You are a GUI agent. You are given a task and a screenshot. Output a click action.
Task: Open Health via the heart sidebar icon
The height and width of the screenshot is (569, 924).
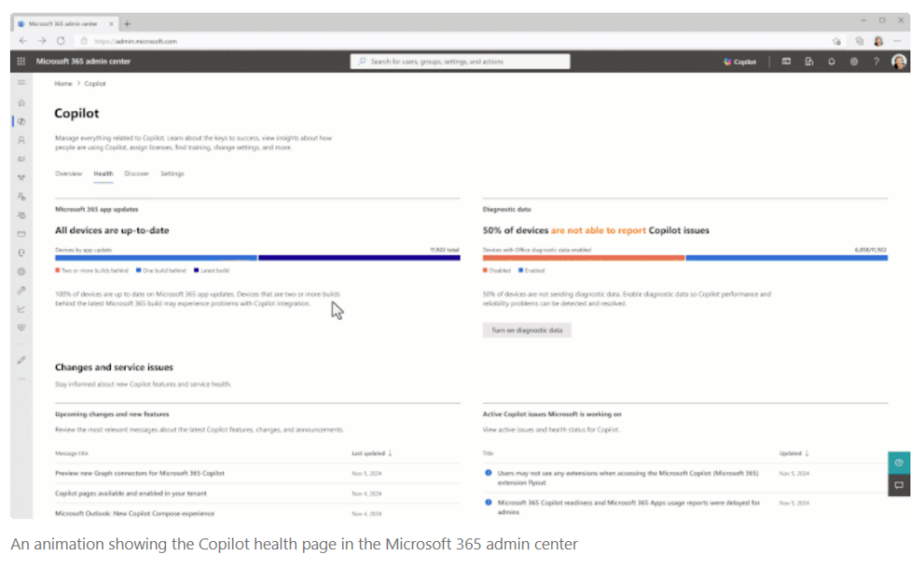(x=22, y=327)
